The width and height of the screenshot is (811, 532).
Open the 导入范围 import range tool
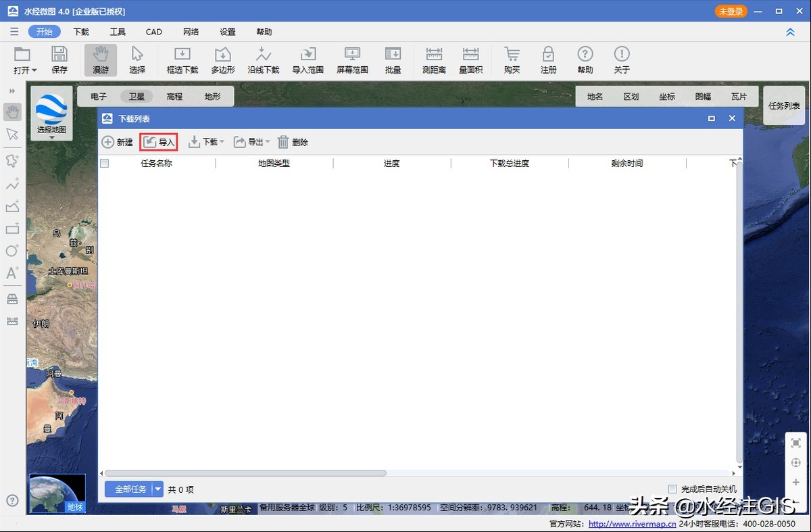click(x=308, y=60)
